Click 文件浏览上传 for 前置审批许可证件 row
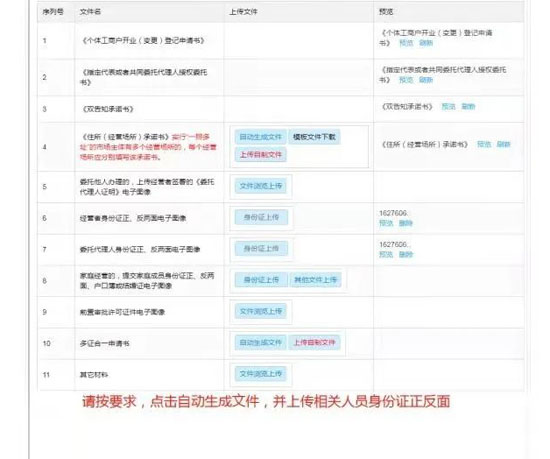Viewport: 550px width, 459px height. coord(261,311)
